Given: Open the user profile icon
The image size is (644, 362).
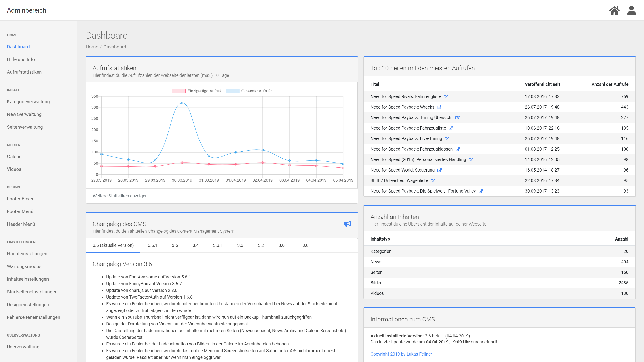Looking at the screenshot, I should tap(631, 10).
